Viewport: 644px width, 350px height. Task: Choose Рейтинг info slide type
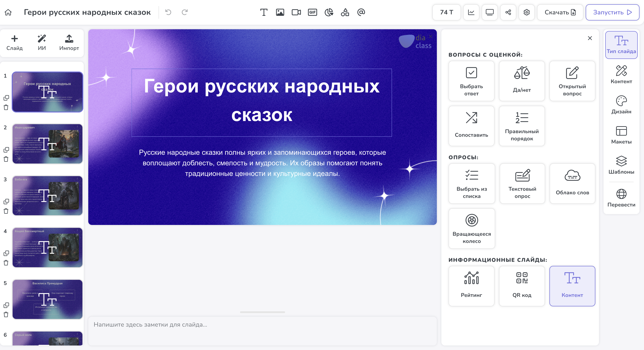pos(472,286)
